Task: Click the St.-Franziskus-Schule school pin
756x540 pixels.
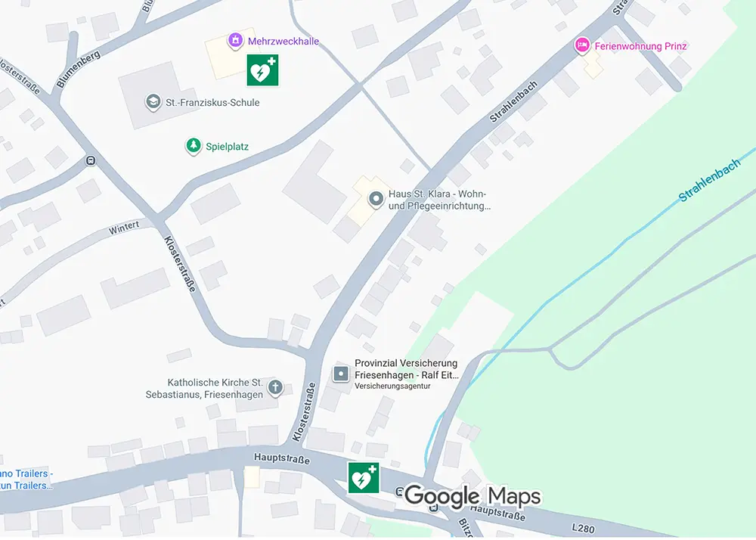Action: point(153,102)
